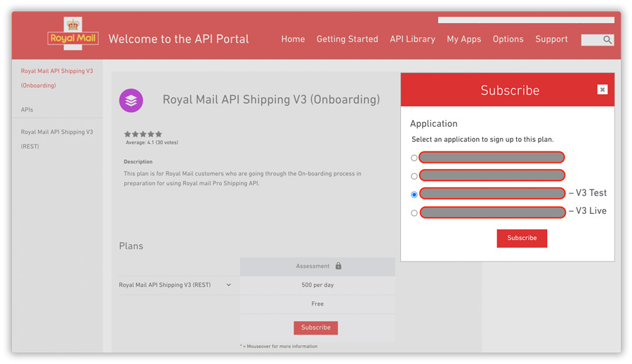Click the purple API layers icon

point(131,100)
